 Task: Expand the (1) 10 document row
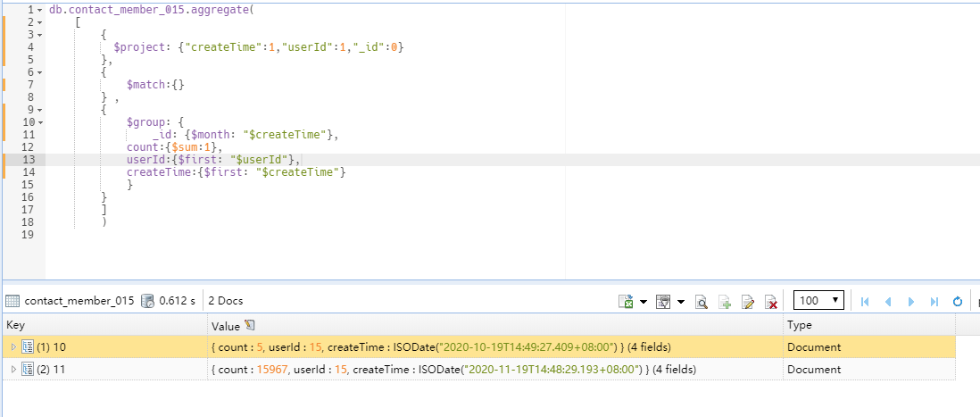coord(13,347)
